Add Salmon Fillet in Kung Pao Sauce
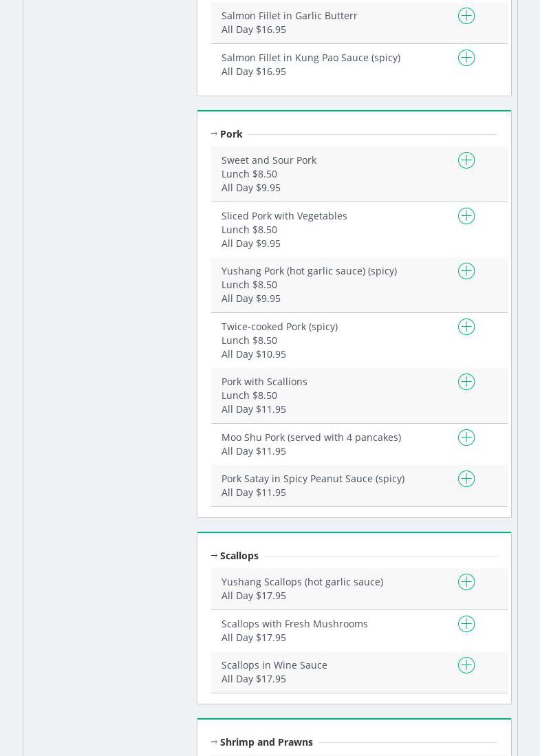Image resolution: width=540 pixels, height=756 pixels. 466,58
